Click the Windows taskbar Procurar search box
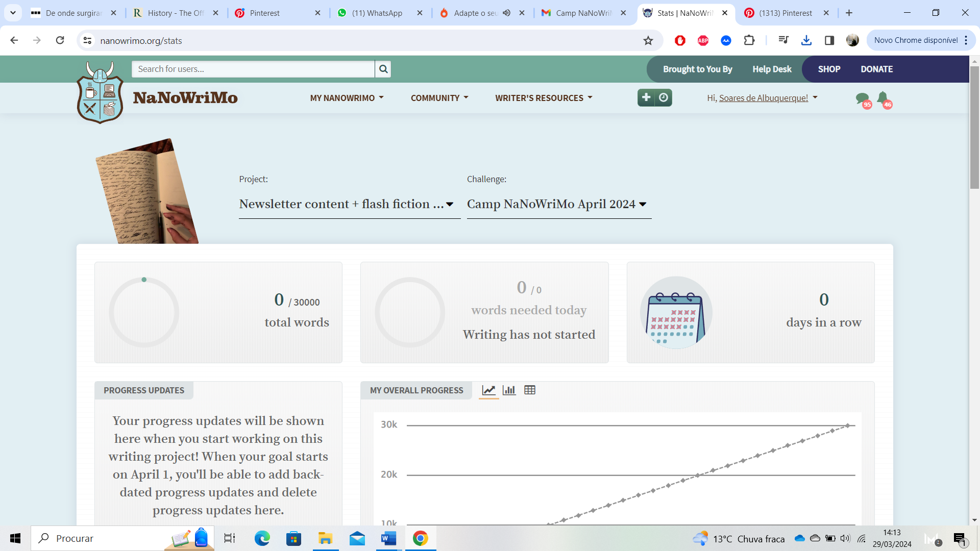 [x=122, y=538]
